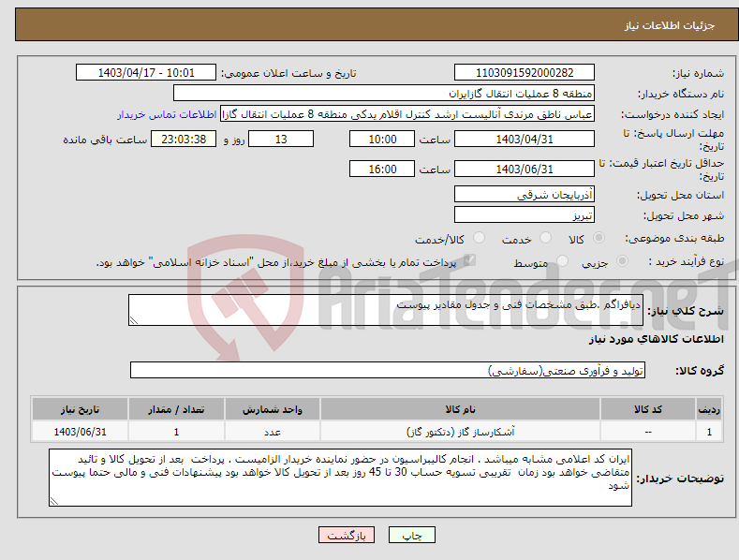Click the delivery city field تبریز
This screenshot has height=560, width=739.
pyautogui.click(x=525, y=215)
